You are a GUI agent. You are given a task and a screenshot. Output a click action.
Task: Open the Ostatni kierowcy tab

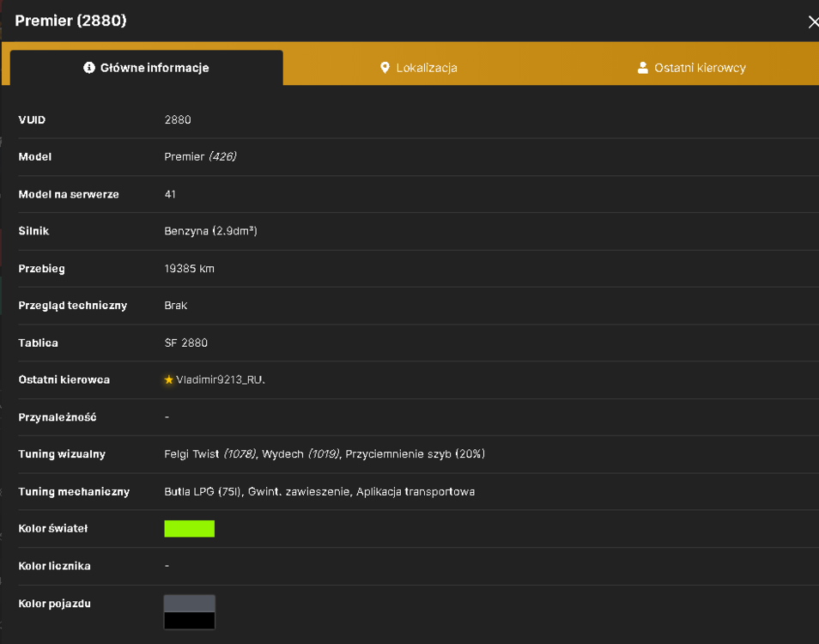coord(692,68)
